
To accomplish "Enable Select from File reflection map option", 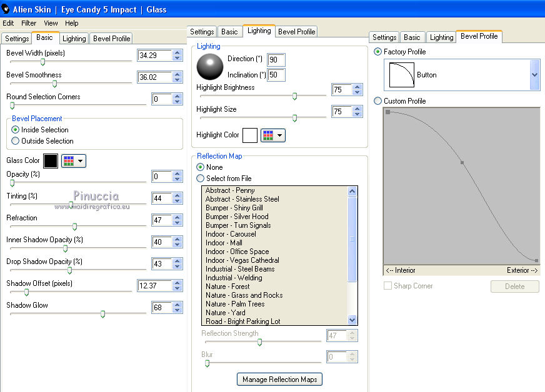I will pyautogui.click(x=201, y=179).
